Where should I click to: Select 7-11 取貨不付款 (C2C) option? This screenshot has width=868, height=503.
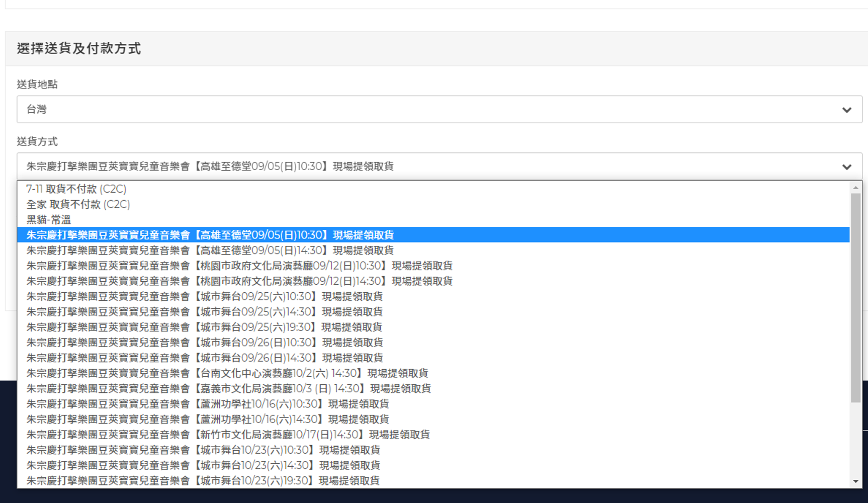pos(76,189)
